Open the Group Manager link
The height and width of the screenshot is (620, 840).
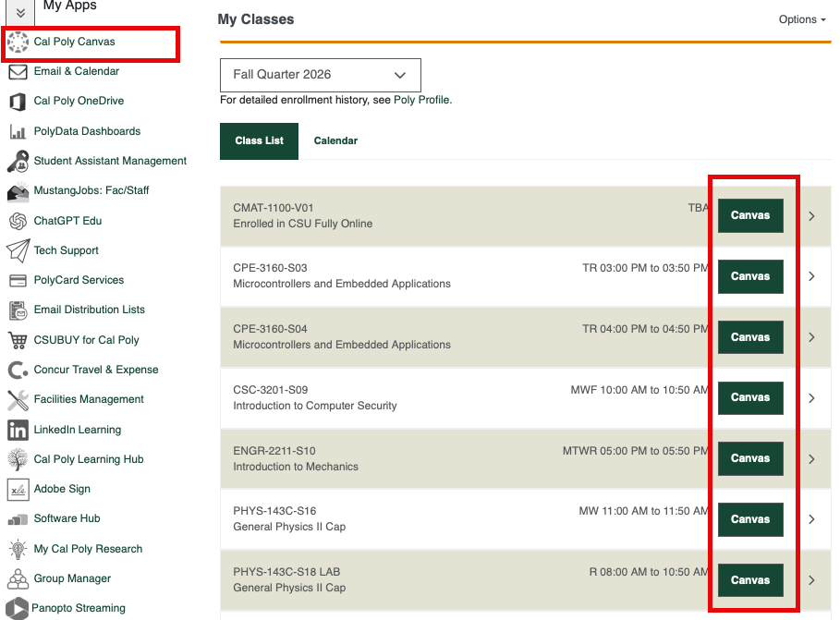72,578
